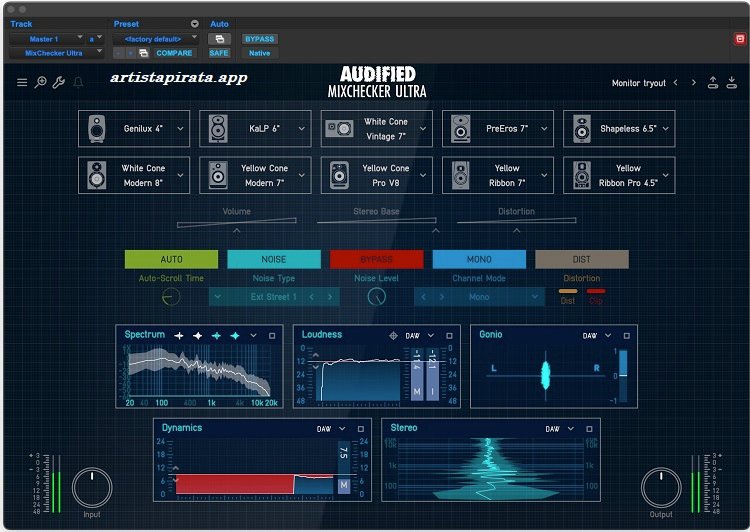Maximize the Stereo panel square toggle
This screenshot has height=532, width=750.
(589, 429)
